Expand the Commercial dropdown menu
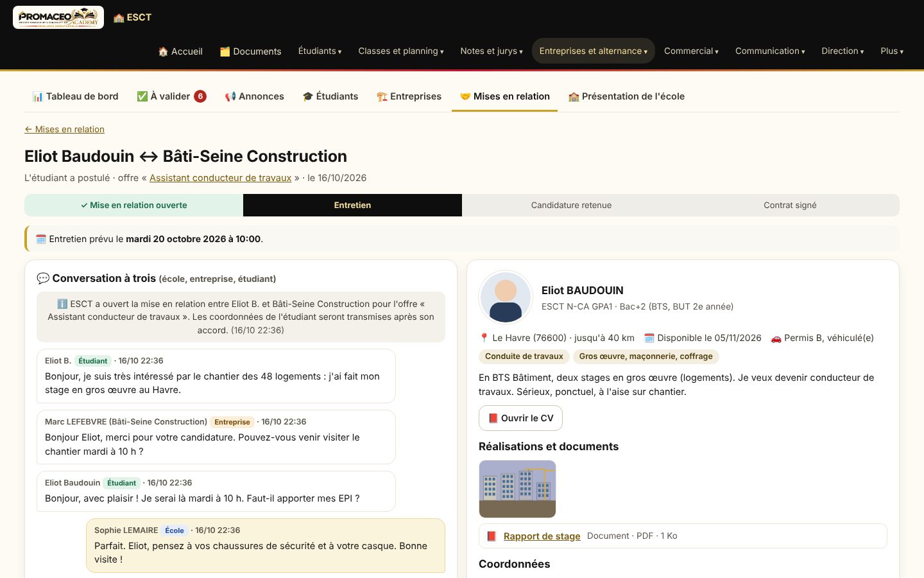The width and height of the screenshot is (924, 578). (x=691, y=51)
